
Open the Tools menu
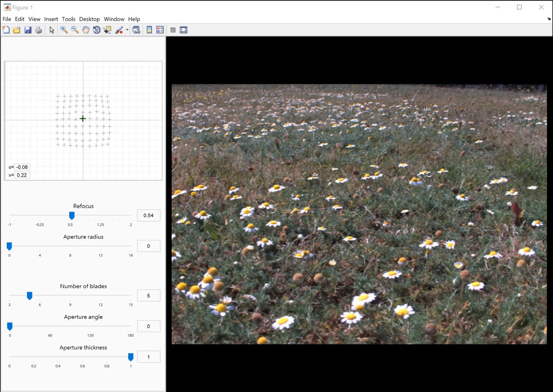[x=68, y=19]
